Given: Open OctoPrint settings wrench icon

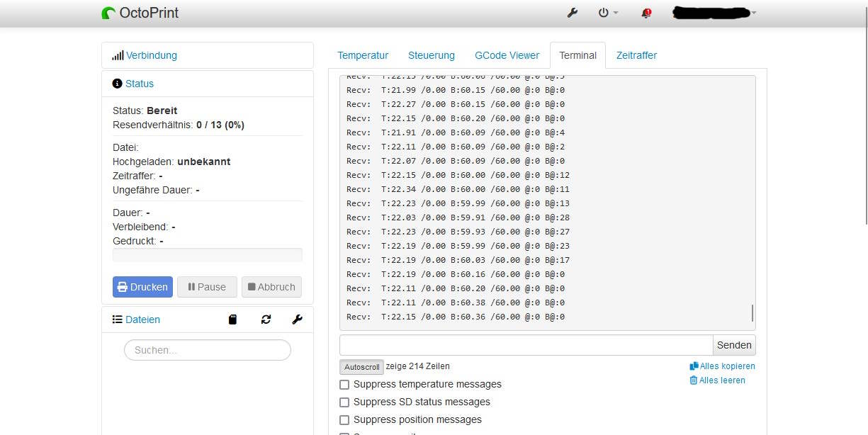Looking at the screenshot, I should 573,13.
